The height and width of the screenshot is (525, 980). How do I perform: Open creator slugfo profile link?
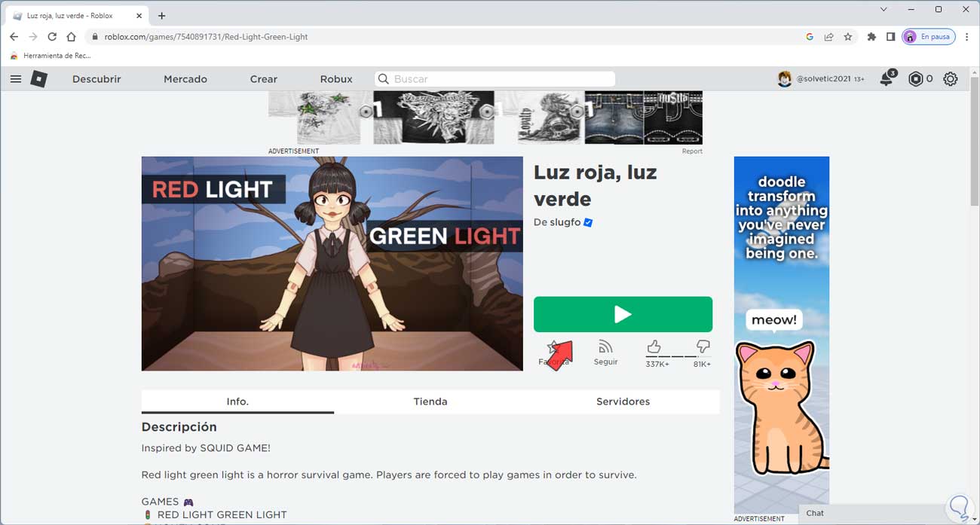565,223
